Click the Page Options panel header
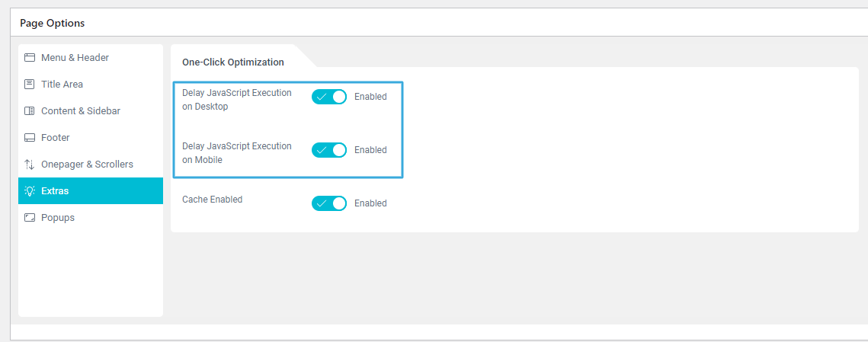The width and height of the screenshot is (868, 342). point(53,23)
